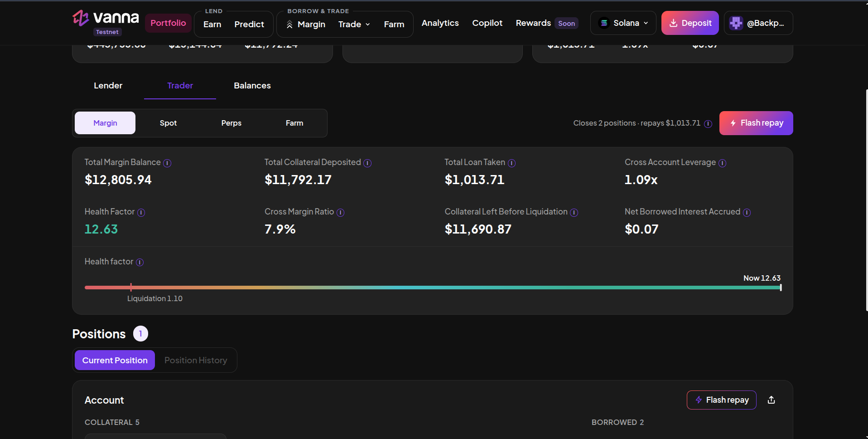Click the share icon in Account card

pyautogui.click(x=771, y=400)
